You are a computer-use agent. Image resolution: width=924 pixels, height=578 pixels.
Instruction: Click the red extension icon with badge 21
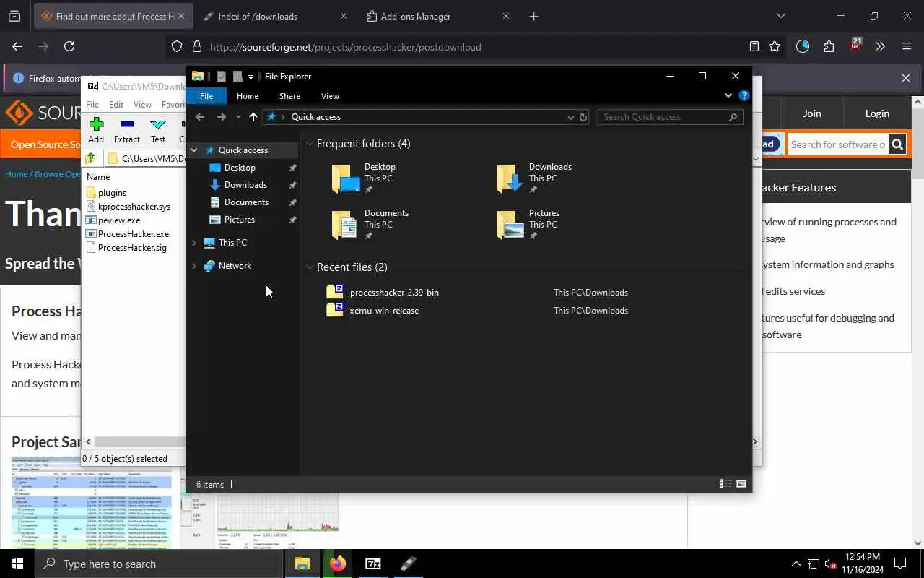coord(855,46)
